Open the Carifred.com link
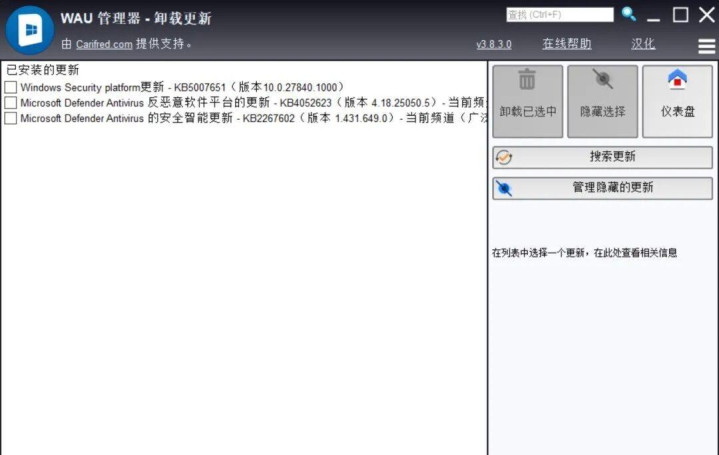Image resolution: width=719 pixels, height=455 pixels. (x=104, y=44)
